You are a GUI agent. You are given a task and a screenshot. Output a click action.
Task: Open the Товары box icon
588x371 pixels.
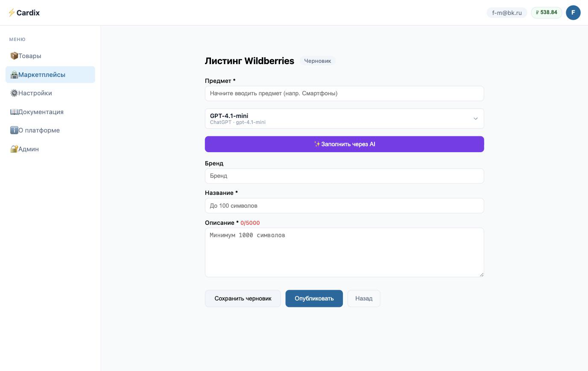coord(14,56)
